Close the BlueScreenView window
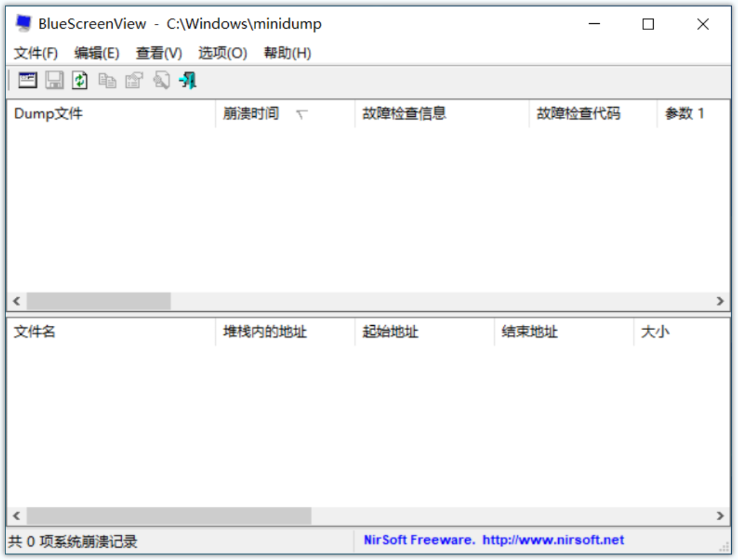The width and height of the screenshot is (738, 560). (x=703, y=24)
